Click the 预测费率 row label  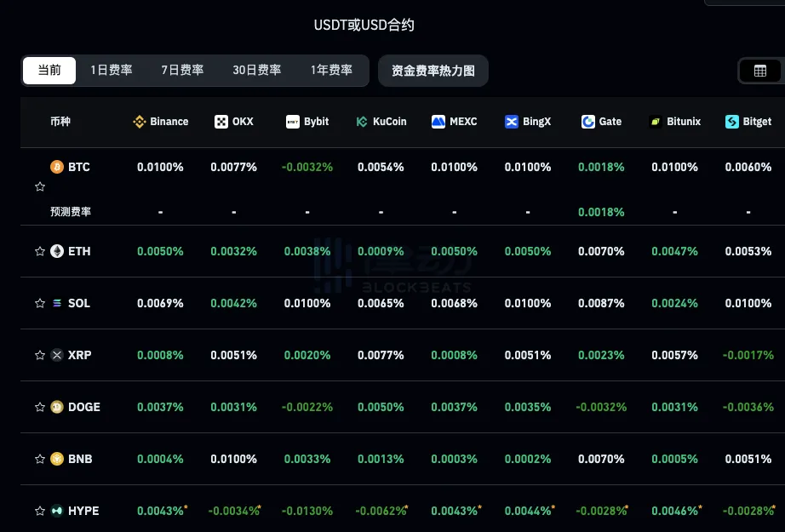[71, 212]
